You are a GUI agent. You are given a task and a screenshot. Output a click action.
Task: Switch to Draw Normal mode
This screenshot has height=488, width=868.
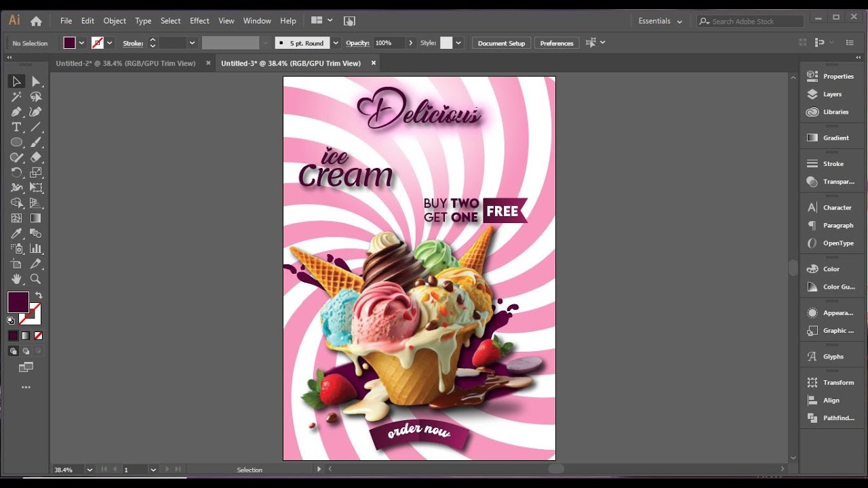pyautogui.click(x=13, y=351)
